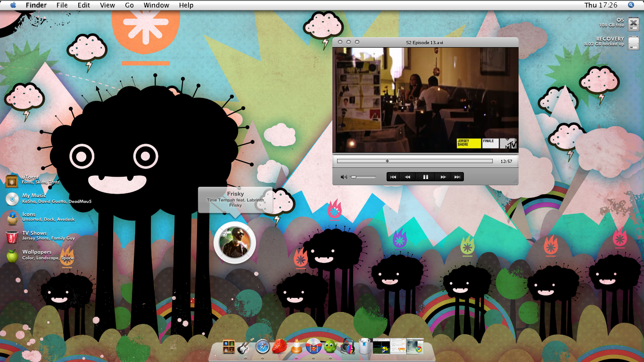644x362 pixels.
Task: Click the Thu 17:26 clock in menu bar
Action: pyautogui.click(x=601, y=5)
